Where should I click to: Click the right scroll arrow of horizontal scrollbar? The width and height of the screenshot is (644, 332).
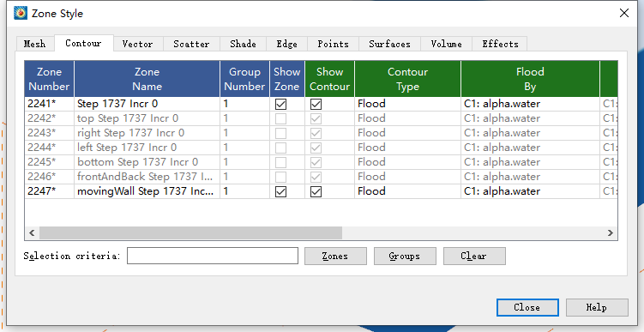tap(611, 233)
